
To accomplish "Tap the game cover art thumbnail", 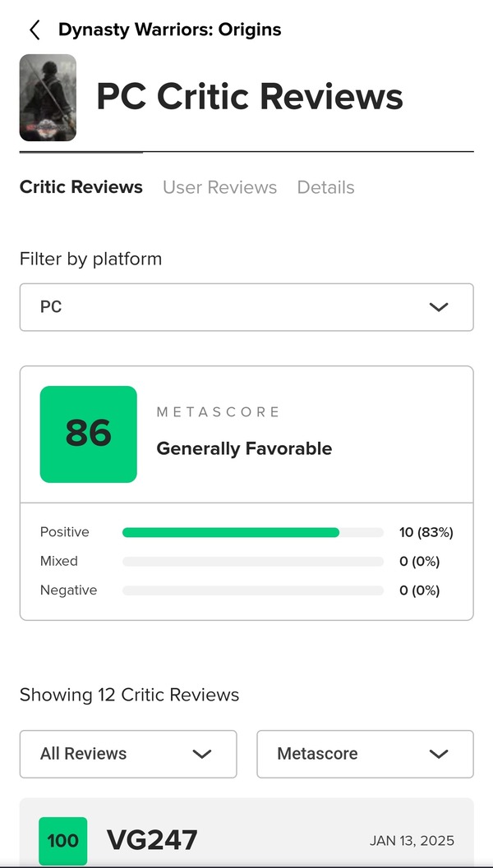I will 48,98.
